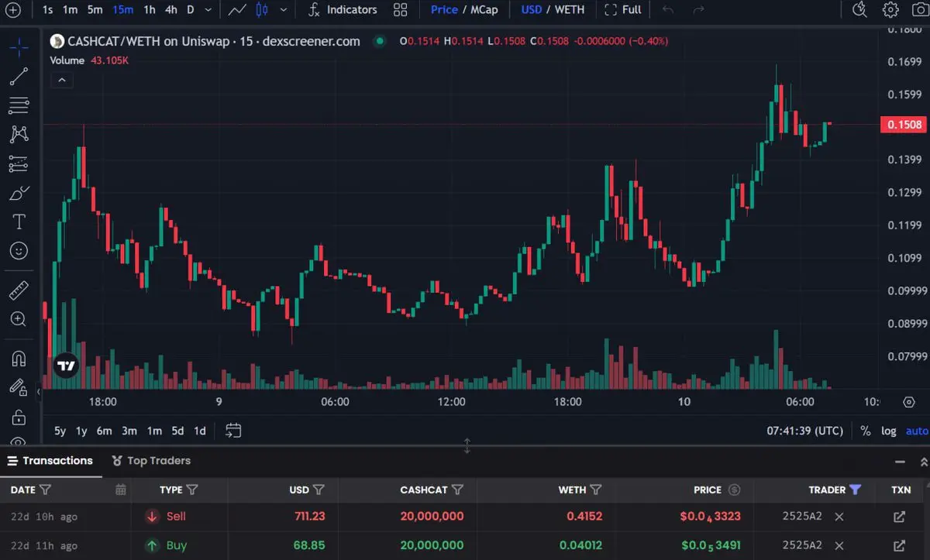Select the 1s interval
This screenshot has height=560, width=930.
point(48,10)
